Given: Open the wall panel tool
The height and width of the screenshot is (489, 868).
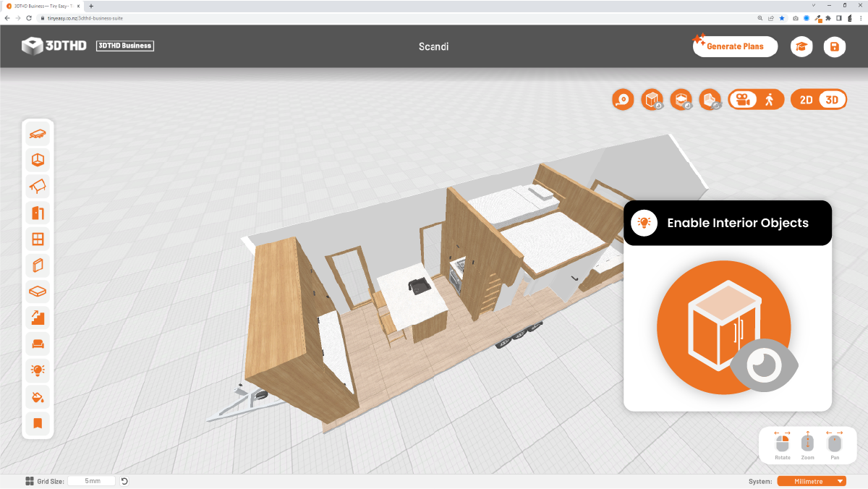Looking at the screenshot, I should point(38,265).
